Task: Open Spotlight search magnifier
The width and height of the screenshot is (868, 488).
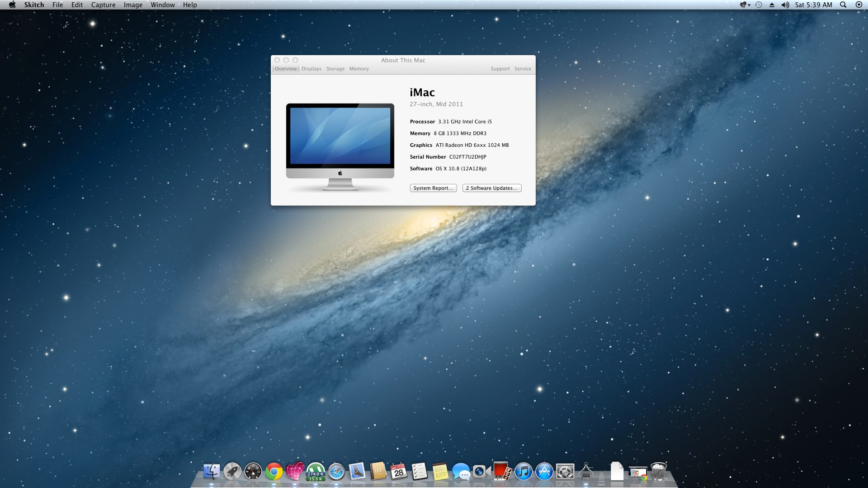Action: [843, 5]
